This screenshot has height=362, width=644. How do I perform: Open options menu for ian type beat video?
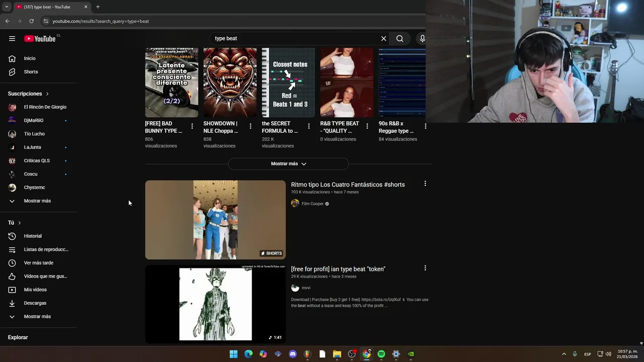click(x=425, y=268)
